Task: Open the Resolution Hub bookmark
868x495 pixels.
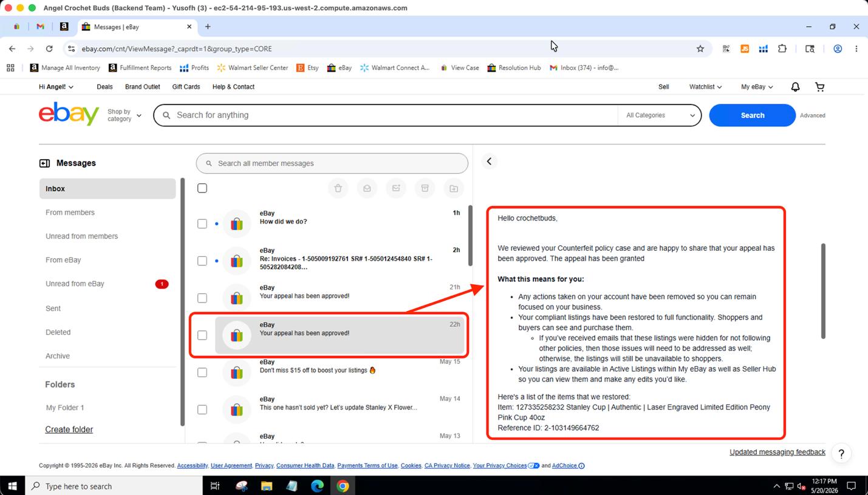Action: [x=514, y=68]
